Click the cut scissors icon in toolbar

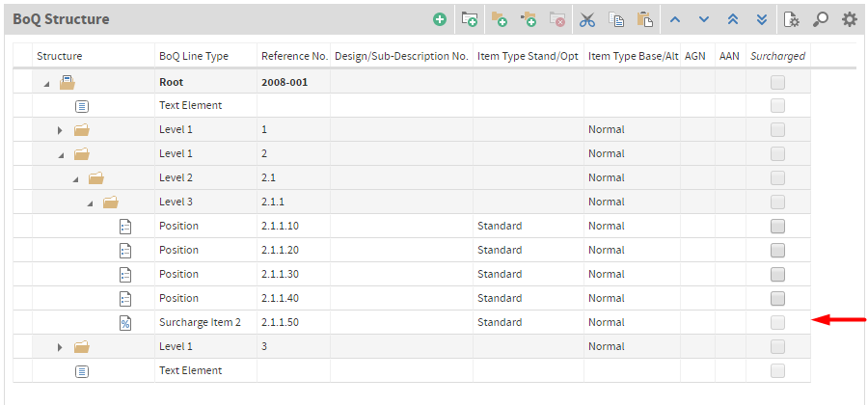(x=586, y=20)
